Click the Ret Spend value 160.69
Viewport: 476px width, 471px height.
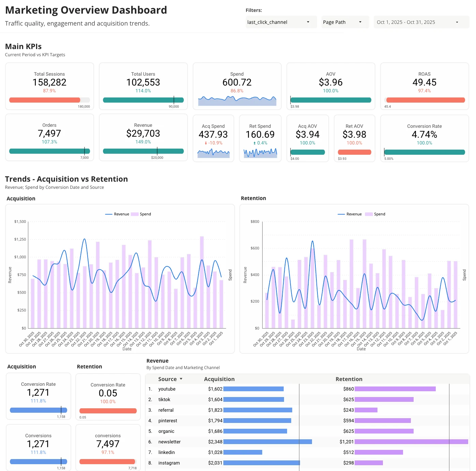(x=260, y=135)
